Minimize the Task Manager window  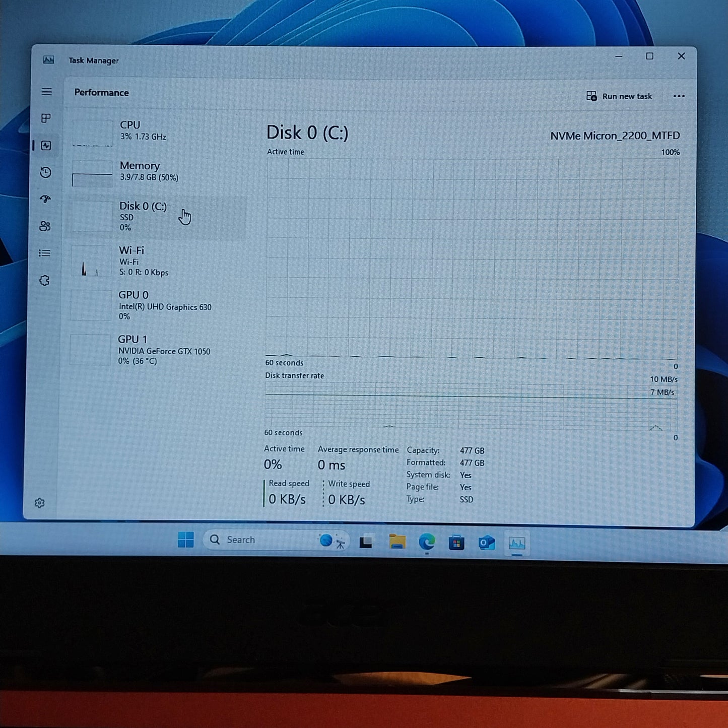(619, 56)
